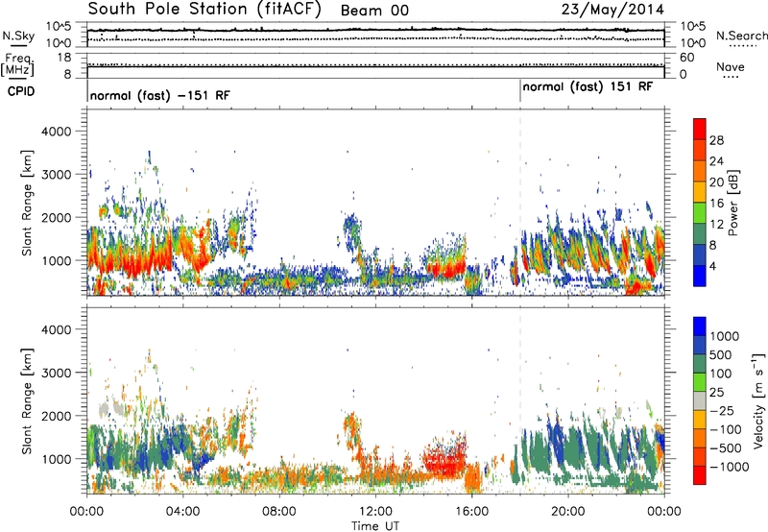Image resolution: width=768 pixels, height=532 pixels.
Task: Click the '500' label on velocity colorbar
Action: (720, 354)
